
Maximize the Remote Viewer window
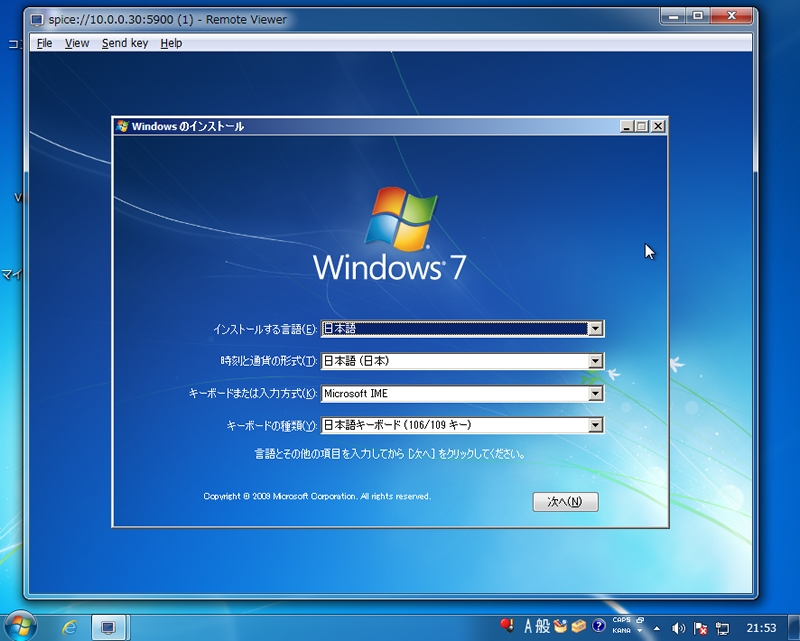click(698, 16)
